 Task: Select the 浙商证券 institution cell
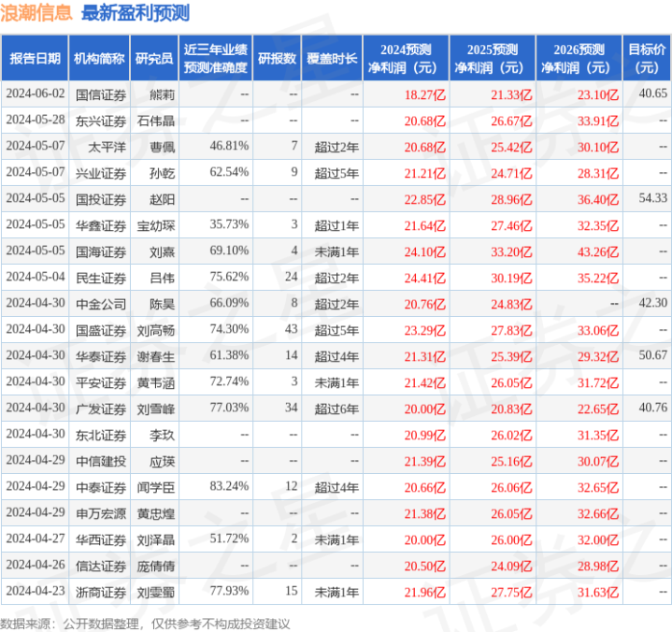(101, 592)
